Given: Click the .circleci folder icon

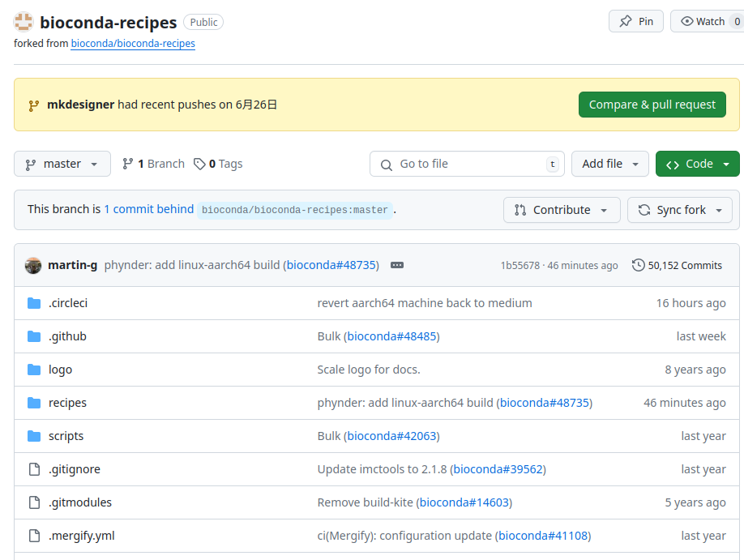Looking at the screenshot, I should click(x=34, y=303).
